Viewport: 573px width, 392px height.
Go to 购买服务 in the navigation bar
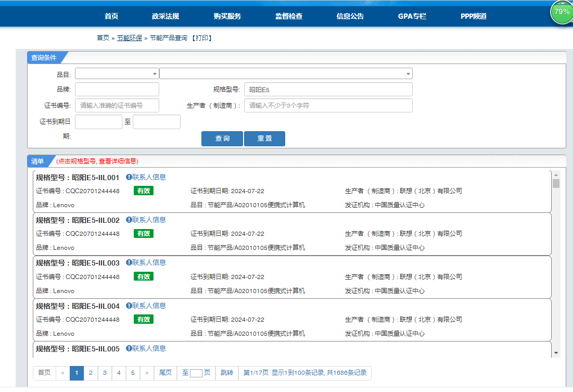(227, 16)
